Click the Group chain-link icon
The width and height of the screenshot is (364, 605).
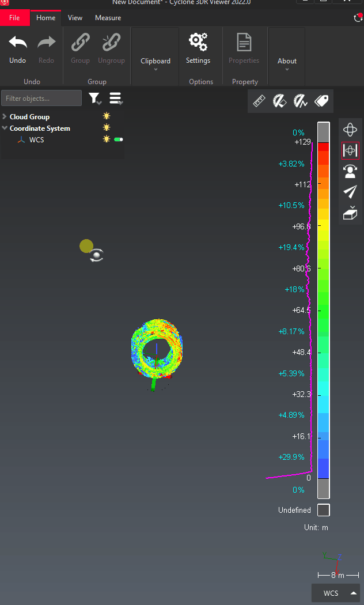tap(80, 42)
